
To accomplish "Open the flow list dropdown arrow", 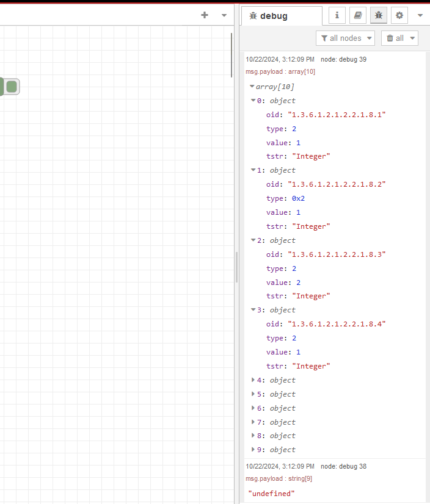I will tap(224, 15).
